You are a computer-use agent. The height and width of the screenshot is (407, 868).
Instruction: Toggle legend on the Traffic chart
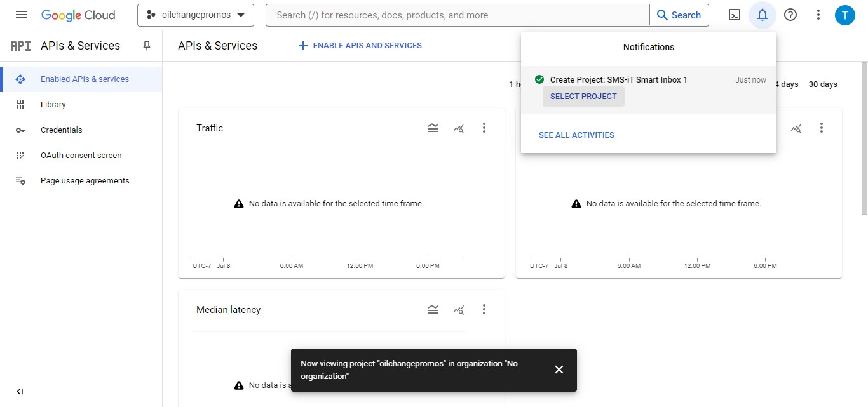pyautogui.click(x=433, y=128)
